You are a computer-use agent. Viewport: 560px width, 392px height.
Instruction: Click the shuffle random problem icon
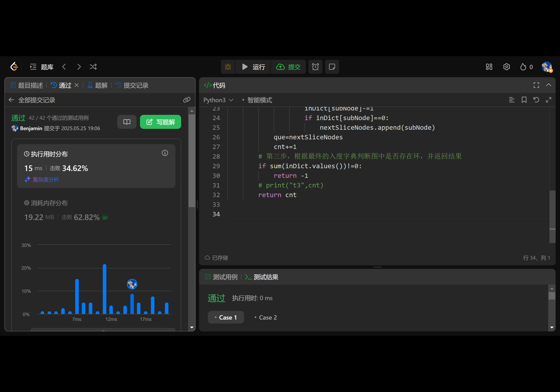93,67
